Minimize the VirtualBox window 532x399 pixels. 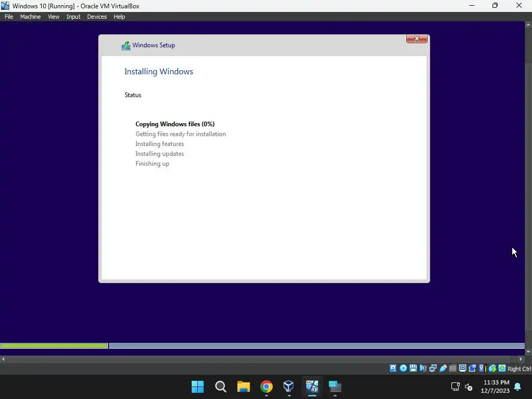(x=472, y=6)
